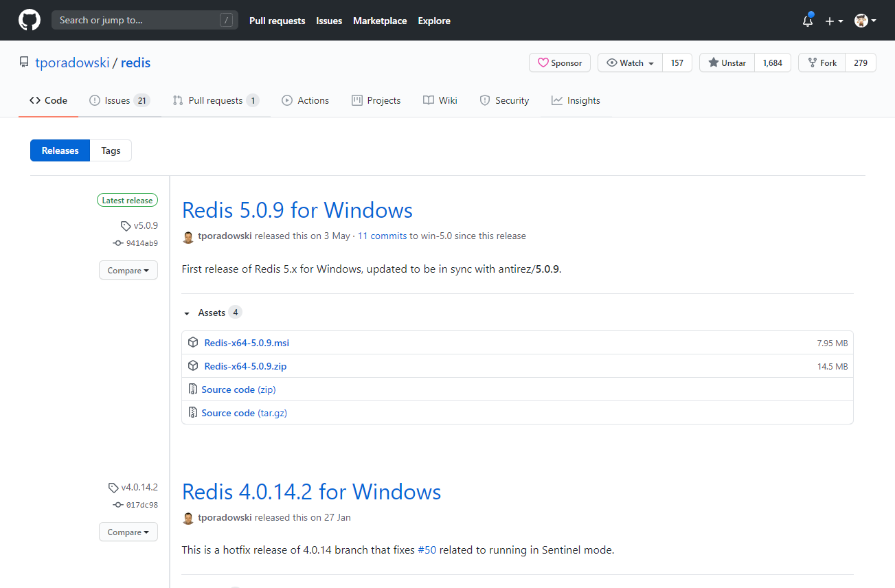Viewport: 895px width, 588px height.
Task: Click the repository book icon
Action: [24, 63]
